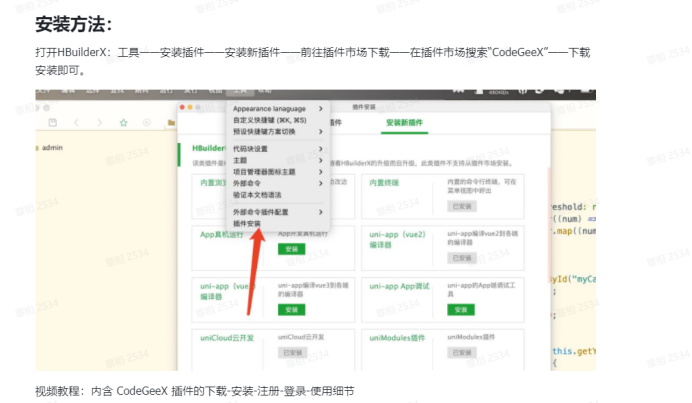
Task: Click the uni-app (vue2) 编译器 title
Action: coord(397,239)
